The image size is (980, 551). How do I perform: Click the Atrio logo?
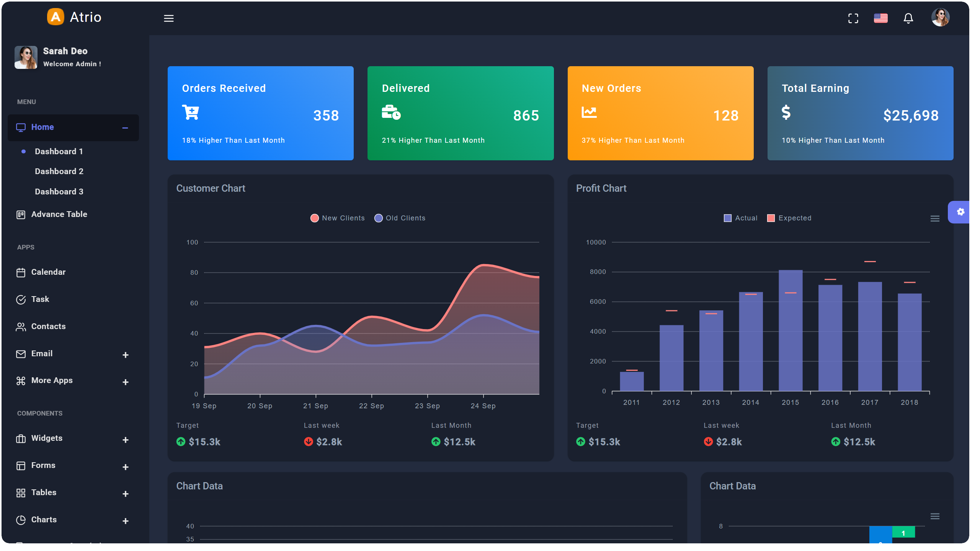[74, 16]
